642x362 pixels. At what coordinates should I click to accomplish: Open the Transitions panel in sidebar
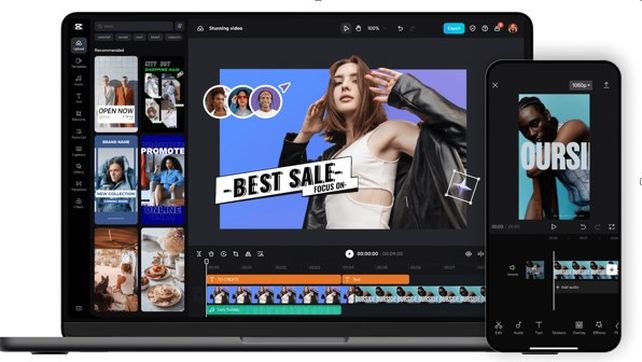(x=79, y=186)
